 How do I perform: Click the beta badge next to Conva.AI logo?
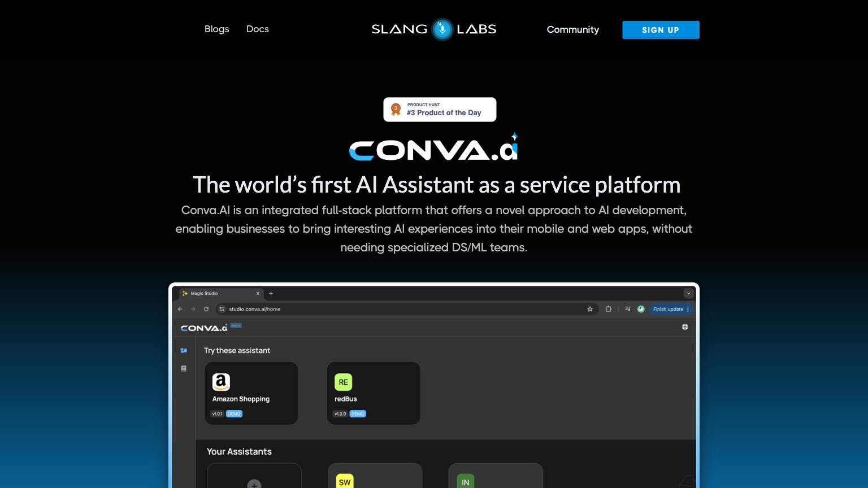click(x=236, y=325)
